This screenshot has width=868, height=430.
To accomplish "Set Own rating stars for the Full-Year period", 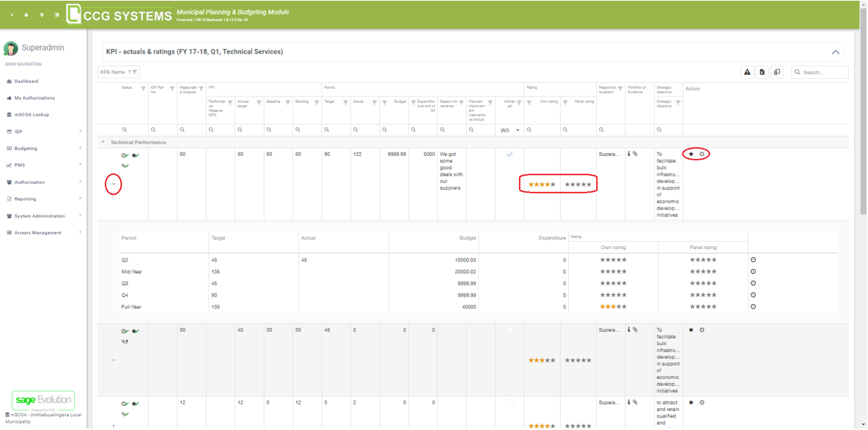I will pyautogui.click(x=613, y=307).
